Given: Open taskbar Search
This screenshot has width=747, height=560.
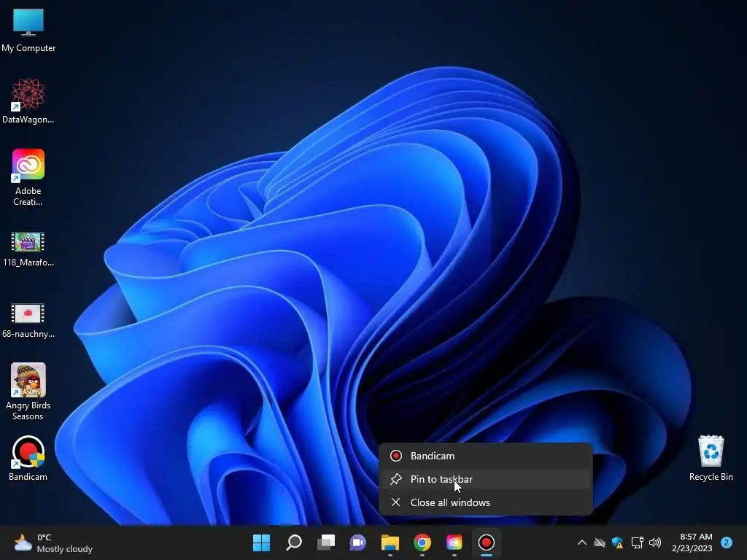Looking at the screenshot, I should (x=294, y=542).
